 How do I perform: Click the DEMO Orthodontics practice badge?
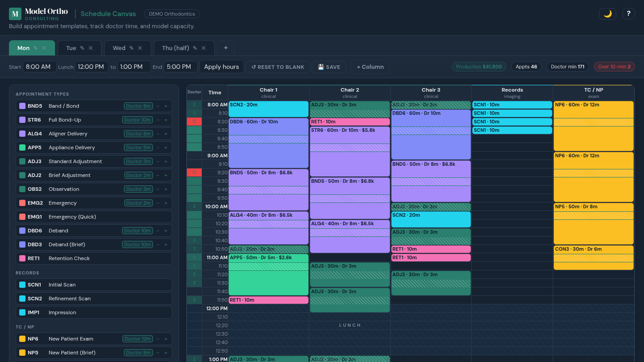click(x=172, y=14)
